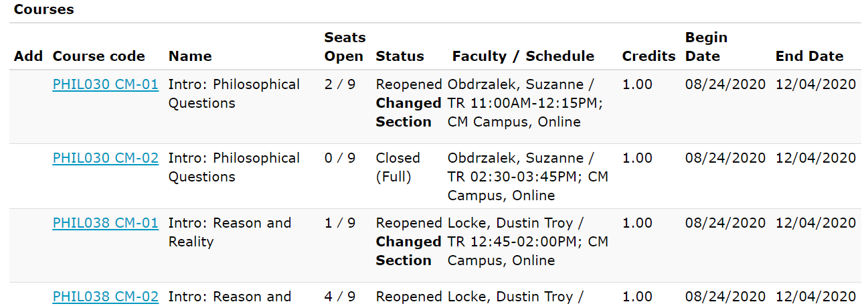Open the PHIL030 CM-02 course link
Image resolution: width=868 pixels, height=306 pixels.
[x=105, y=158]
